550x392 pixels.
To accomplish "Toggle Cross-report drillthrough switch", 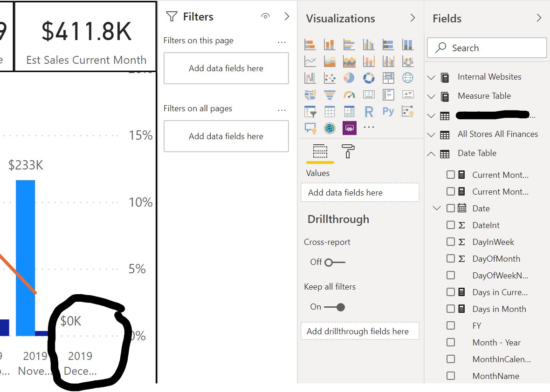I will coord(335,263).
